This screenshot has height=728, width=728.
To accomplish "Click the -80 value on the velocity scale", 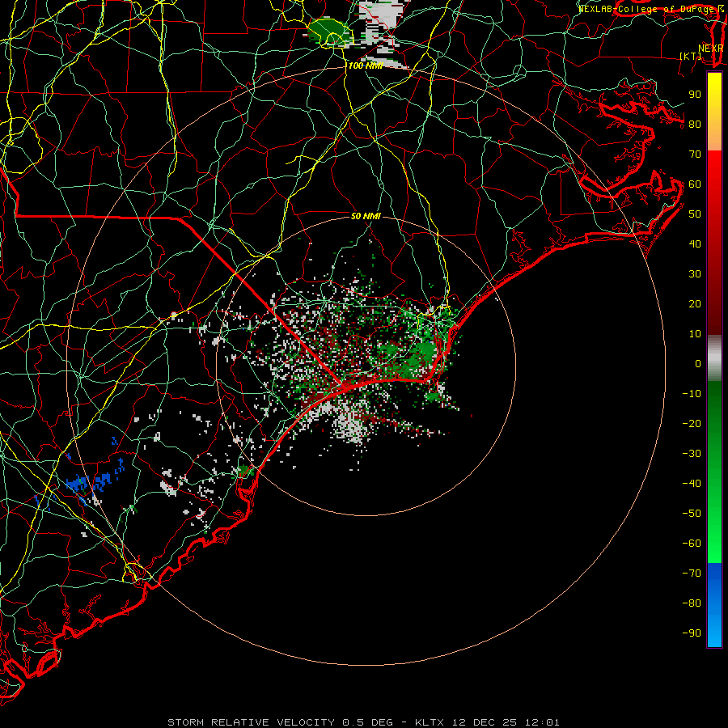I will pyautogui.click(x=692, y=603).
